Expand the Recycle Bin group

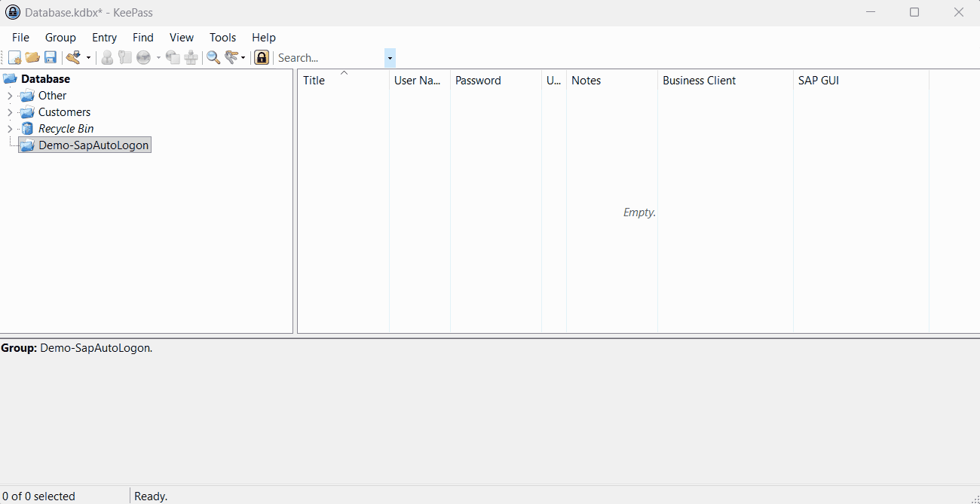point(10,129)
